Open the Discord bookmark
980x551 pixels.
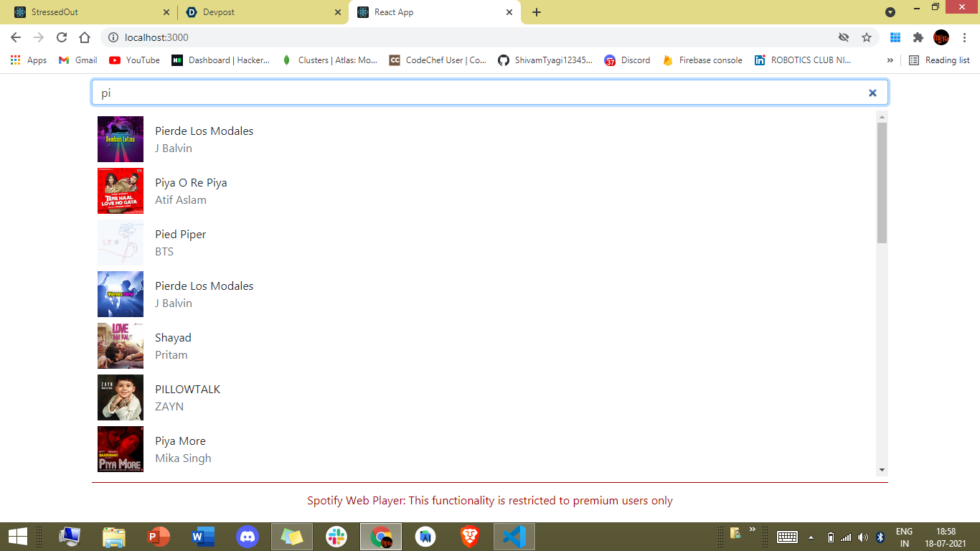628,60
